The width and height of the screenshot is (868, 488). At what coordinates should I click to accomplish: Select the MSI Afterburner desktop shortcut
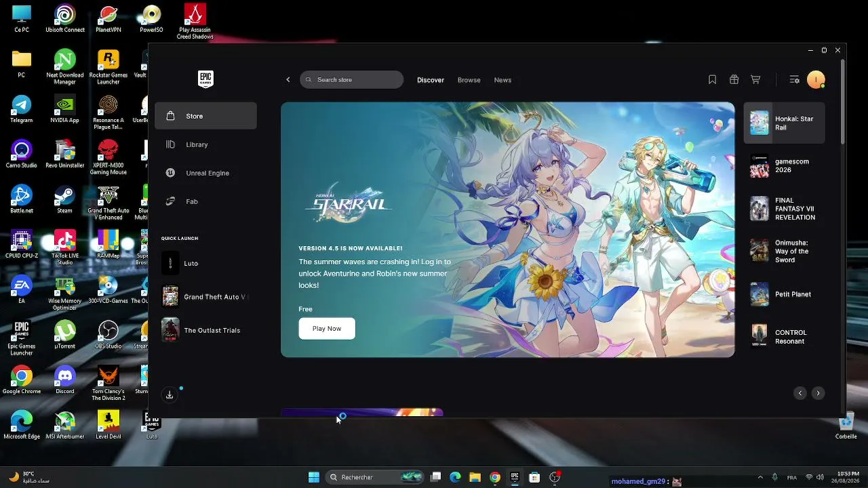pyautogui.click(x=65, y=426)
